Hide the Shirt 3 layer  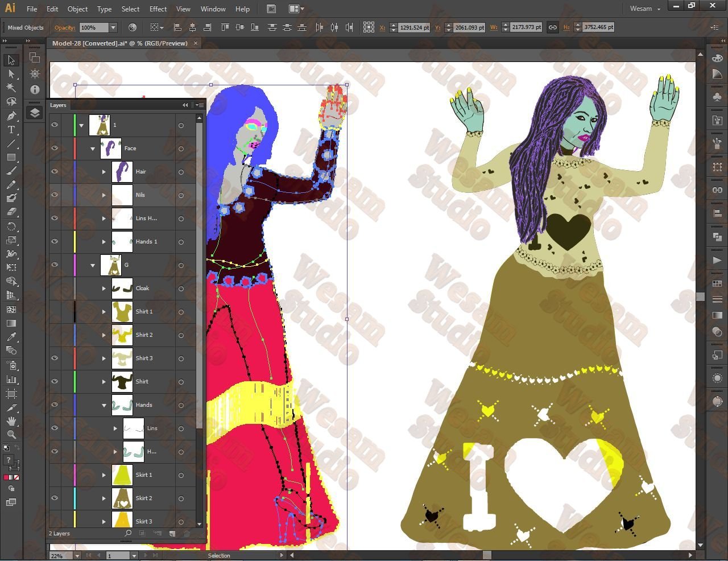coord(55,358)
